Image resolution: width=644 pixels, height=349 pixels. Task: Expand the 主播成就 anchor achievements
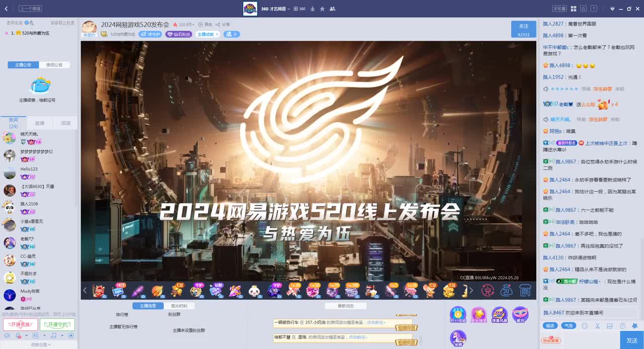coord(208,34)
